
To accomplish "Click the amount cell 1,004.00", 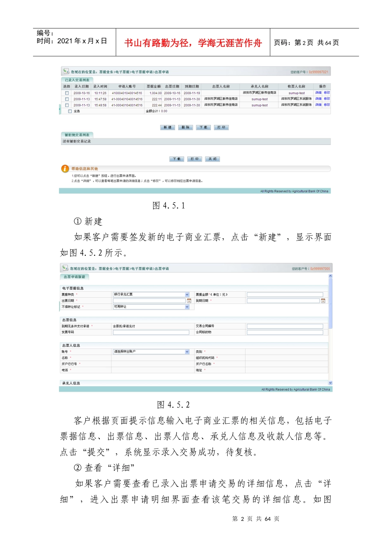I will pos(156,93).
